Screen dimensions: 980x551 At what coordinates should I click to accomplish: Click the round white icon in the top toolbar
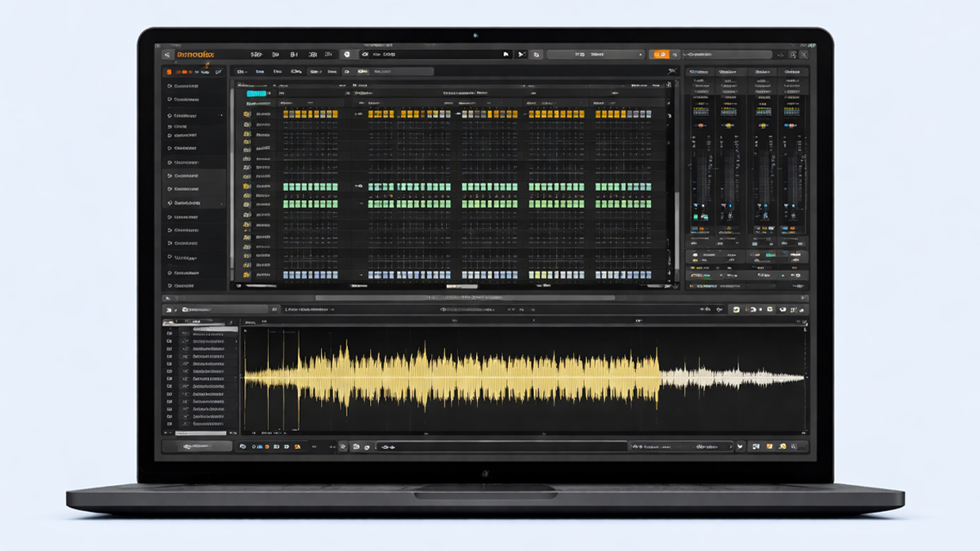[x=346, y=54]
